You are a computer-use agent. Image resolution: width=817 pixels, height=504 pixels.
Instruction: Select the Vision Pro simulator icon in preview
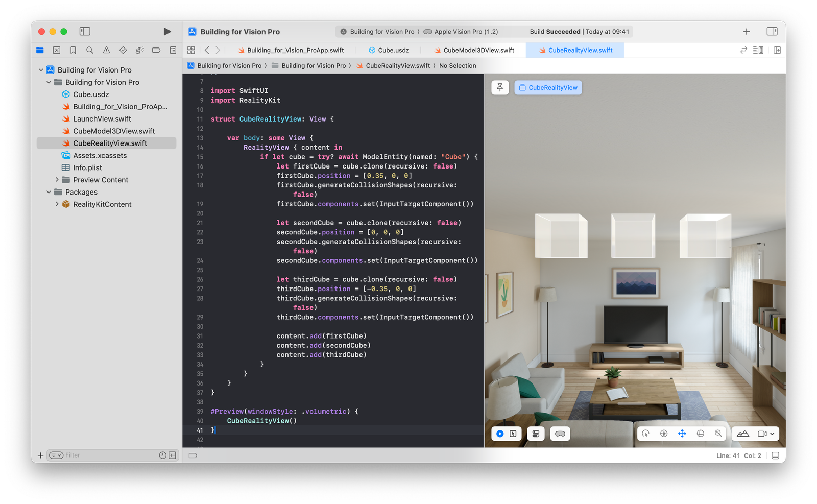[560, 433]
